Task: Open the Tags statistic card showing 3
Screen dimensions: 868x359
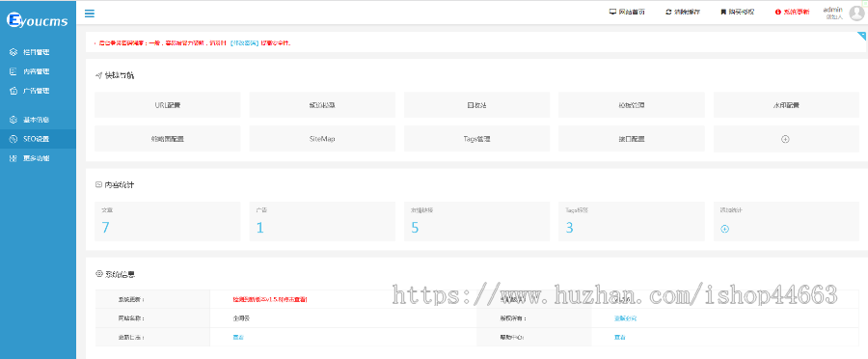Action: [632, 221]
